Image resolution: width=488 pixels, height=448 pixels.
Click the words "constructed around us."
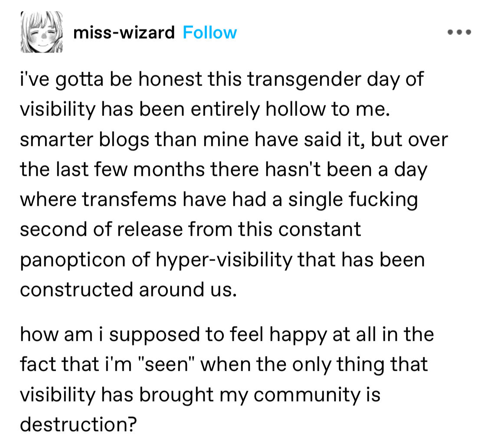[x=128, y=289]
